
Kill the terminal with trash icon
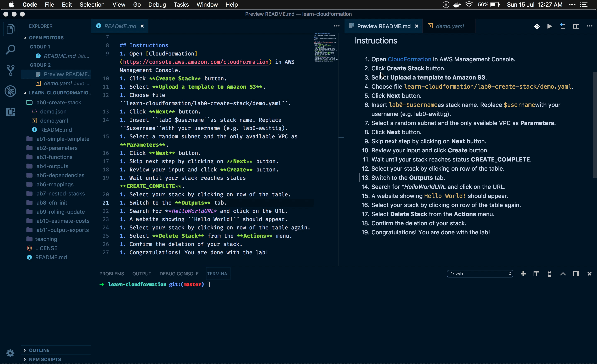click(550, 274)
